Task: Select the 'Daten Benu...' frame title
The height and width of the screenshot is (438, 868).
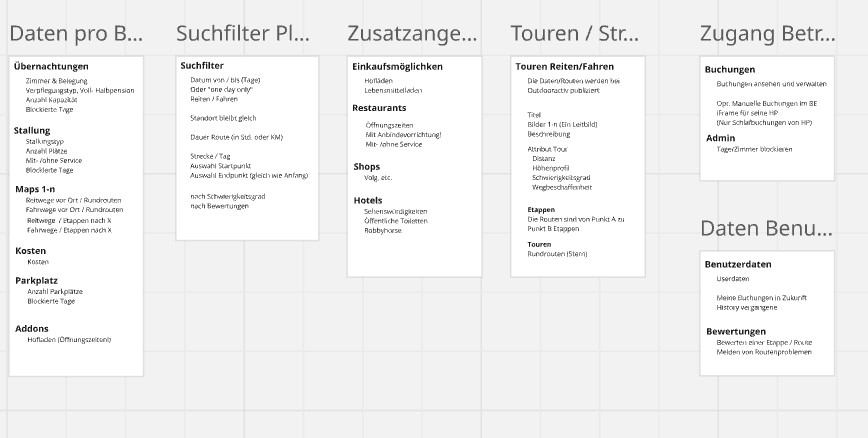Action: point(766,228)
